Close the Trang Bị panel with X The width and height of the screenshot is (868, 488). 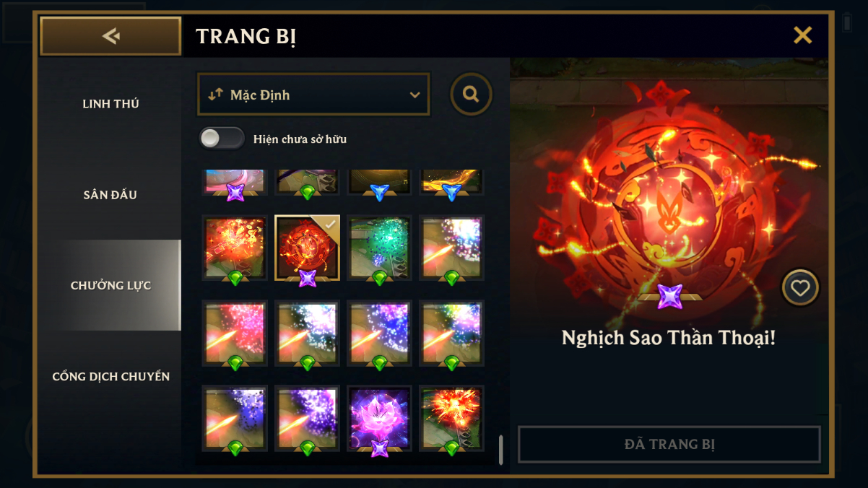pos(803,35)
